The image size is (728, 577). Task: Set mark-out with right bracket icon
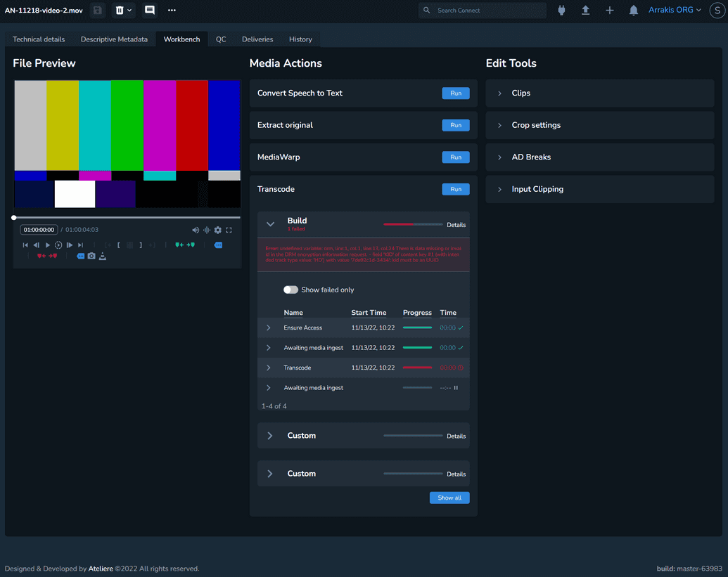click(x=141, y=245)
